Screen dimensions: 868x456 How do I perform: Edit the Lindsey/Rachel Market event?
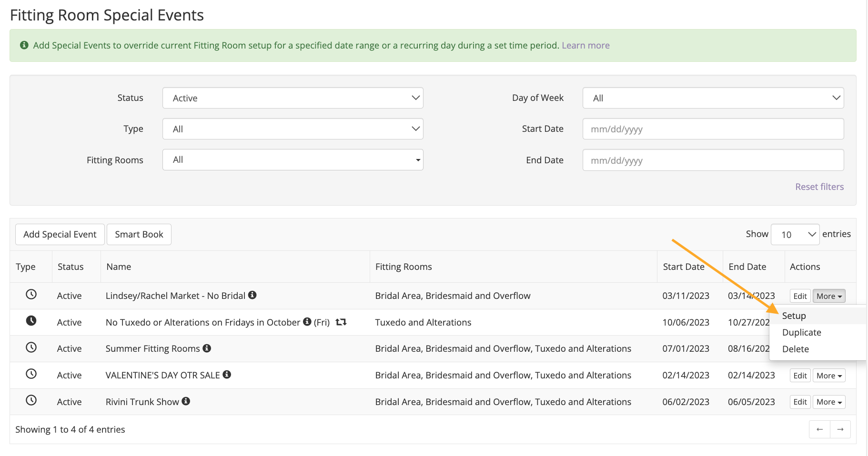(x=800, y=296)
